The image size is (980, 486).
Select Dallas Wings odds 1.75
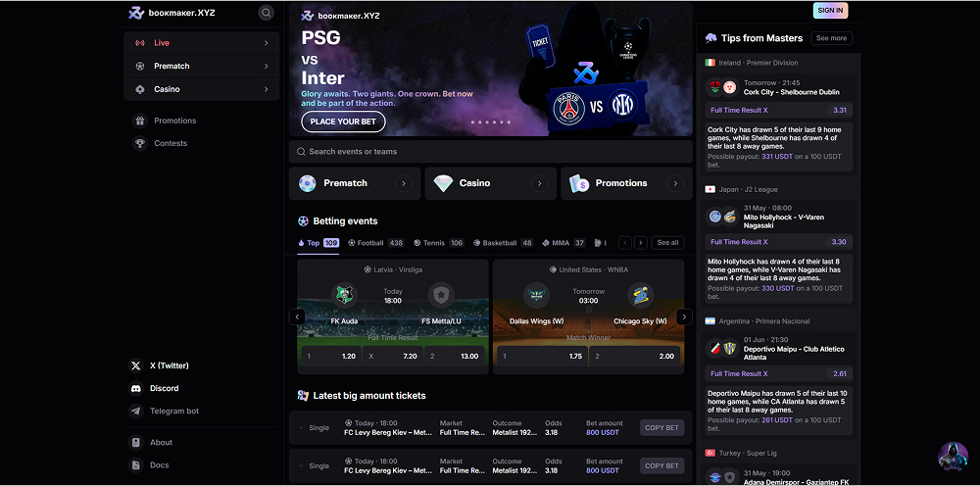coord(541,356)
